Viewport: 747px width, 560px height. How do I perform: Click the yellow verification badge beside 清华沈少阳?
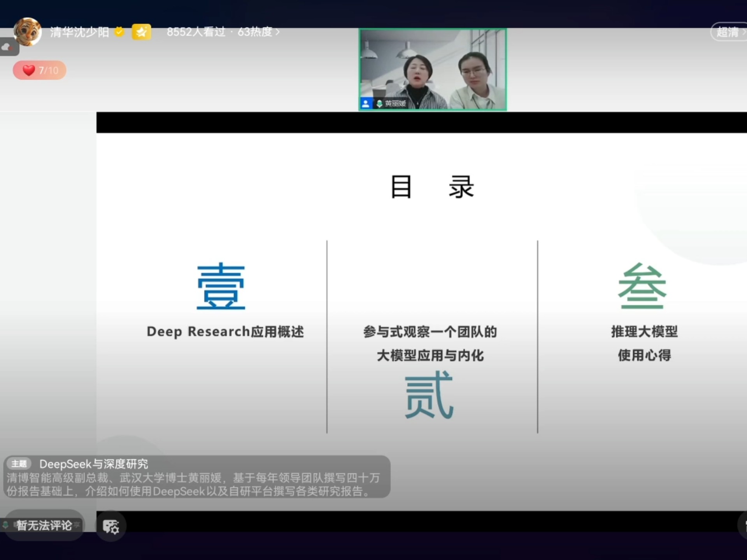pos(119,32)
